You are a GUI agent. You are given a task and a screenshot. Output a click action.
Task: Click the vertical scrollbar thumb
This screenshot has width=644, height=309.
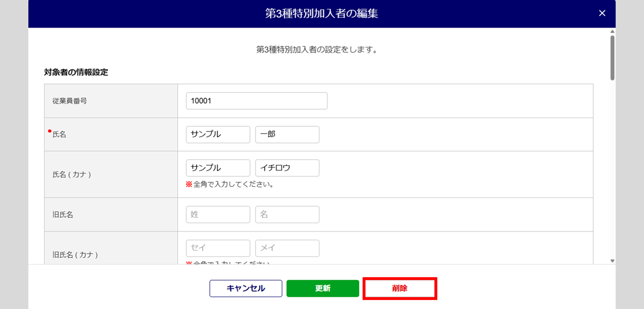(x=612, y=58)
